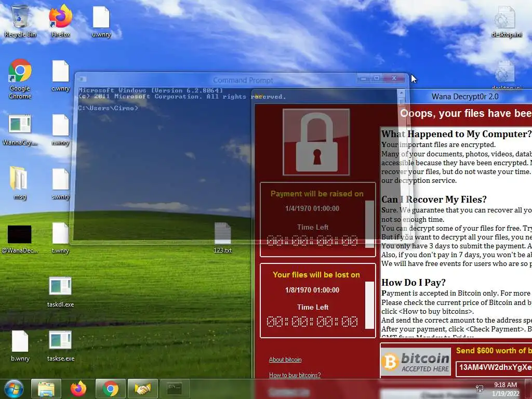Click the About bitcoin link
Viewport: 532px width, 399px height.
point(285,360)
